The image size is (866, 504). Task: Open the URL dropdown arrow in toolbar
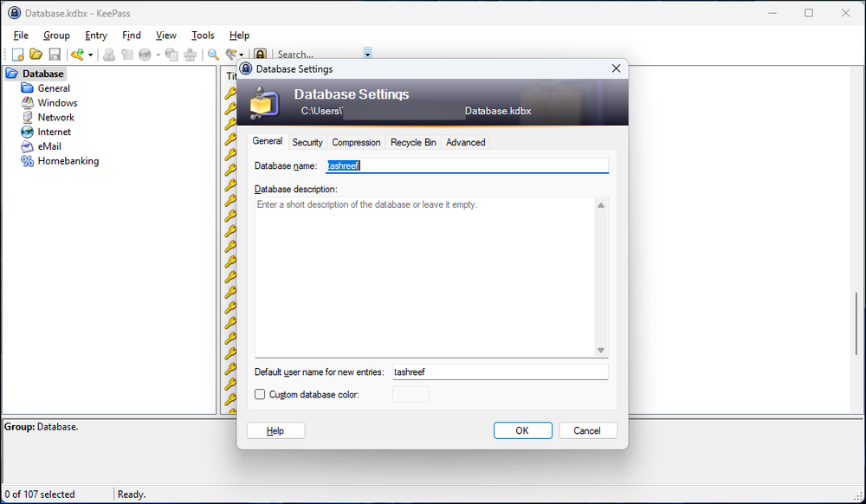click(158, 55)
